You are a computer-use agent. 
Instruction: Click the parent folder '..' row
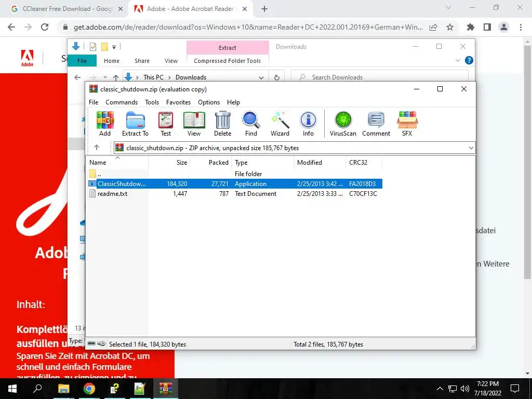pos(235,174)
